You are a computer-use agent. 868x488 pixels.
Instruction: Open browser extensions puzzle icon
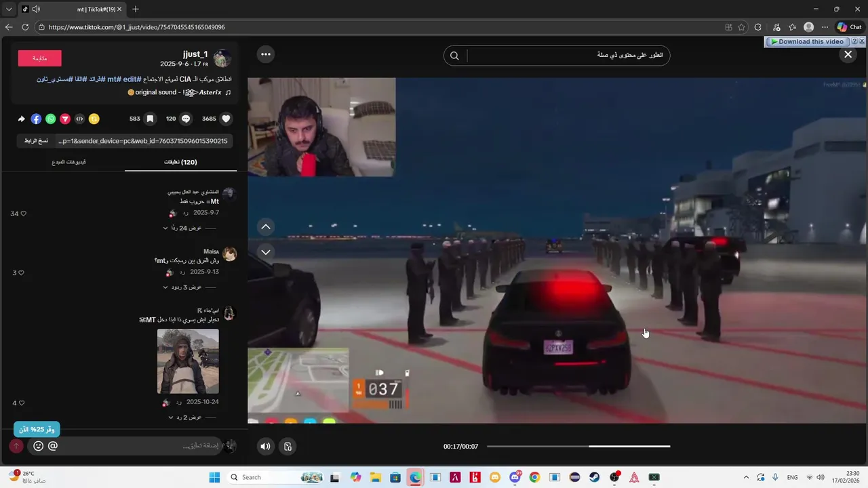758,27
